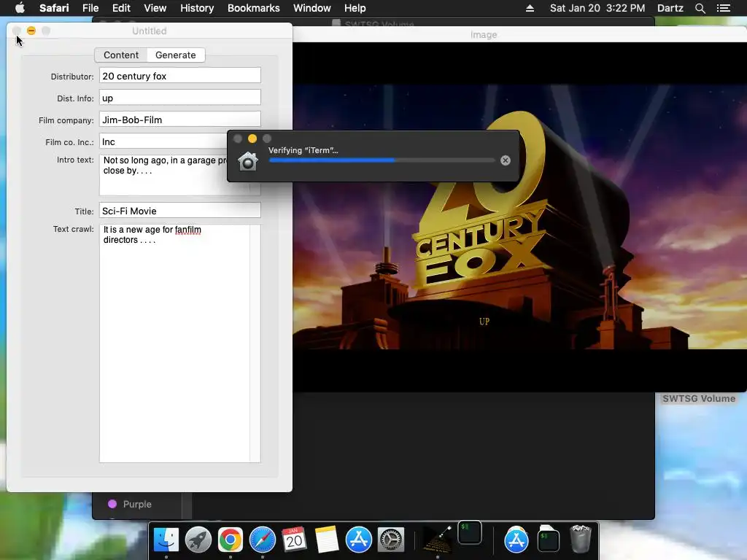Click the Image window title bar
The image size is (747, 560).
point(519,34)
